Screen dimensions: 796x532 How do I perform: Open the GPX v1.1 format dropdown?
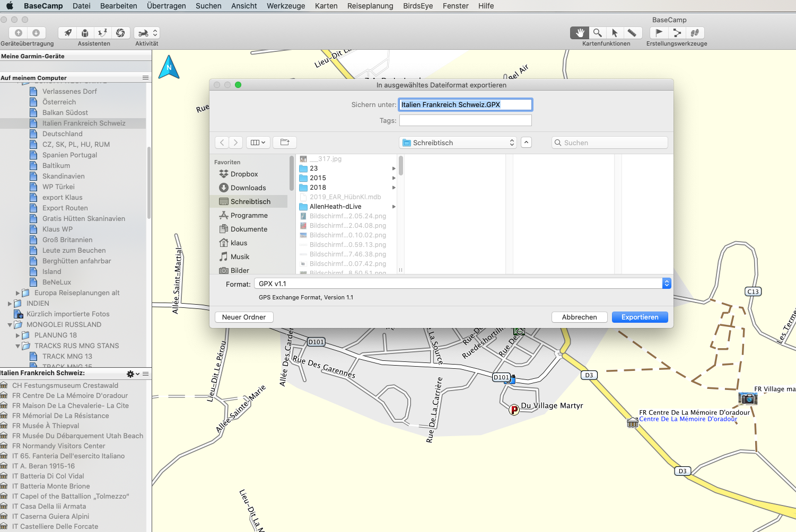tap(462, 283)
